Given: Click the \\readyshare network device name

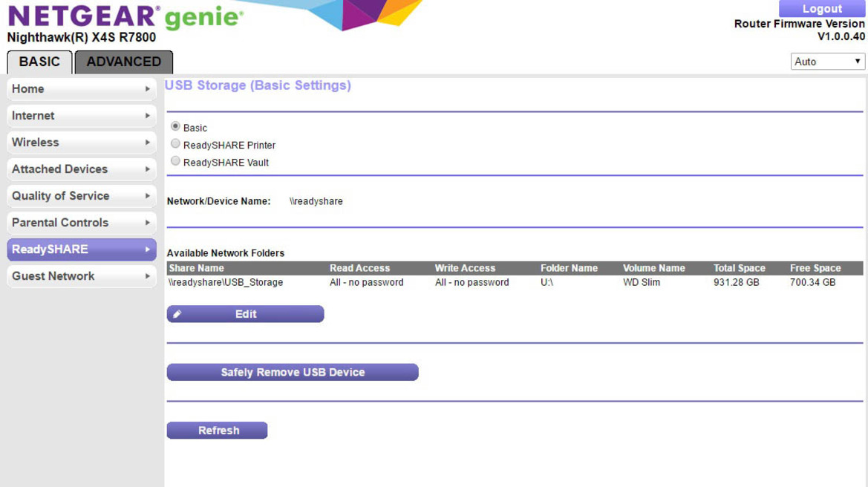Looking at the screenshot, I should pyautogui.click(x=316, y=201).
